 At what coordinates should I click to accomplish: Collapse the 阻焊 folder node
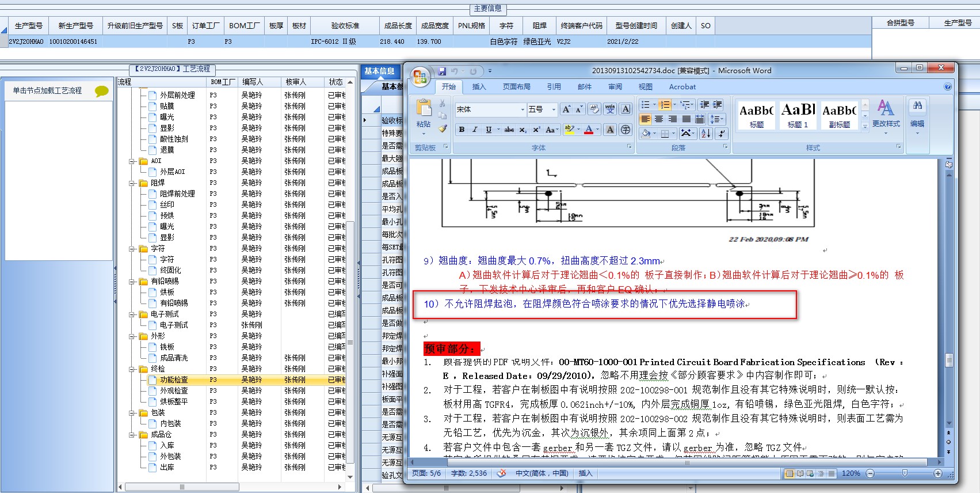(133, 183)
